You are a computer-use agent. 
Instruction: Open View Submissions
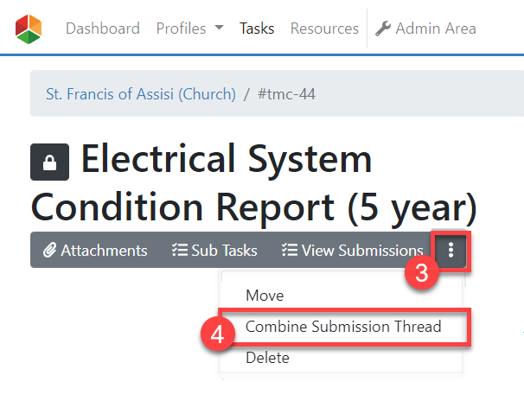[353, 251]
